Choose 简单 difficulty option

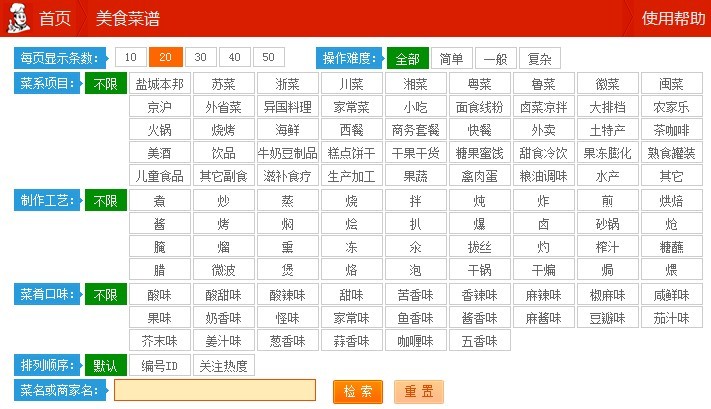(x=451, y=59)
